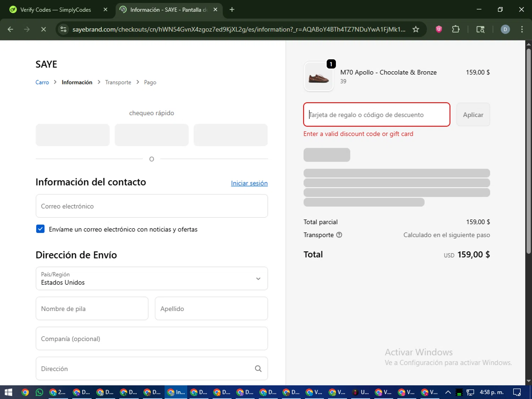Screen dimensions: 532x399
Task: Open the taskbar item labeled U...
Action: pos(361,392)
